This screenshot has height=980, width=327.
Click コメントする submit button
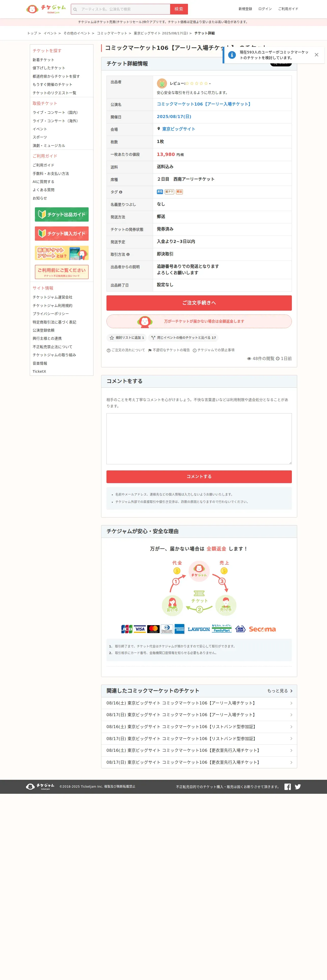click(x=199, y=477)
